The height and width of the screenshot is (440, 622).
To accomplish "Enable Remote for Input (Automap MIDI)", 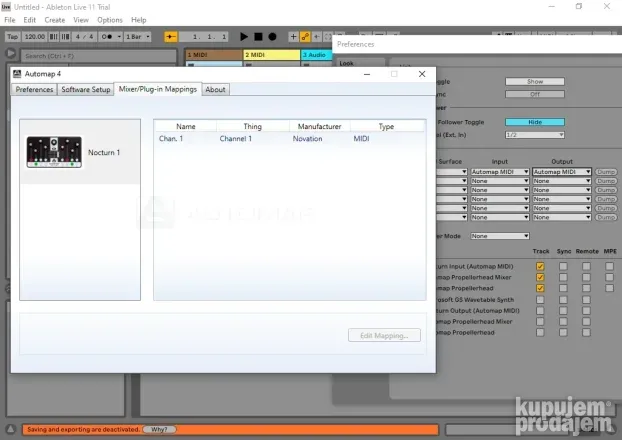I will (x=586, y=266).
